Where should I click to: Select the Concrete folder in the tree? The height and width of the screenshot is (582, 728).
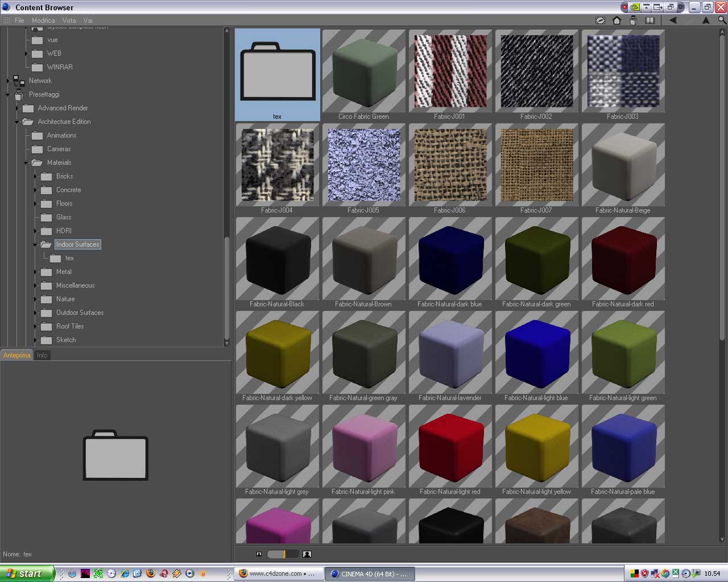[68, 190]
